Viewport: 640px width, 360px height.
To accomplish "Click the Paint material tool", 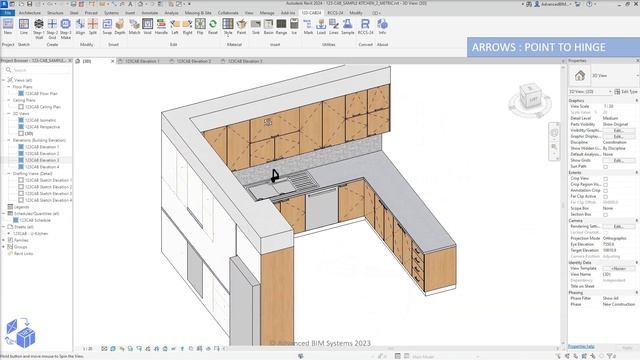I will tap(242, 27).
